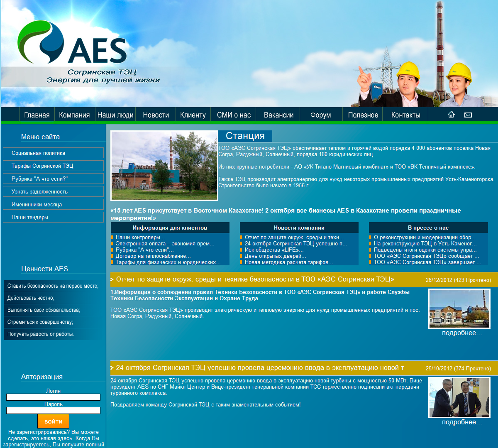This screenshot has width=498, height=448.
Task: Click the Станция section heading
Action: [245, 136]
